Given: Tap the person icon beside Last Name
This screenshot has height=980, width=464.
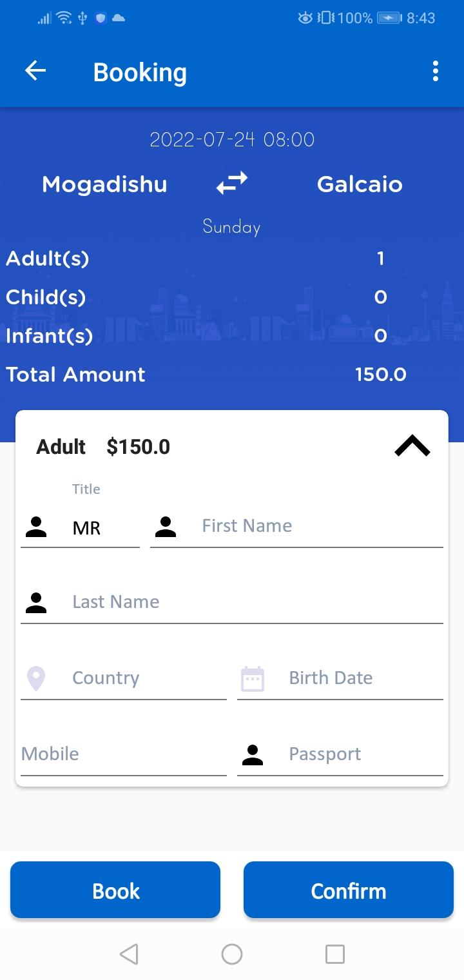Looking at the screenshot, I should pyautogui.click(x=36, y=602).
